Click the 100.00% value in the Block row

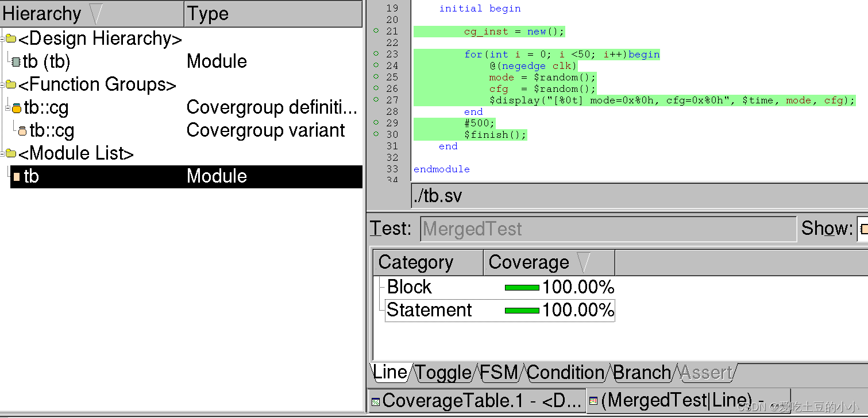(578, 287)
